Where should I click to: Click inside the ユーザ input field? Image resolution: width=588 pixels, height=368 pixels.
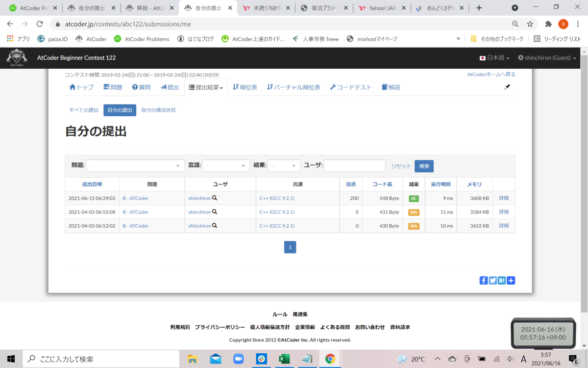coord(354,165)
